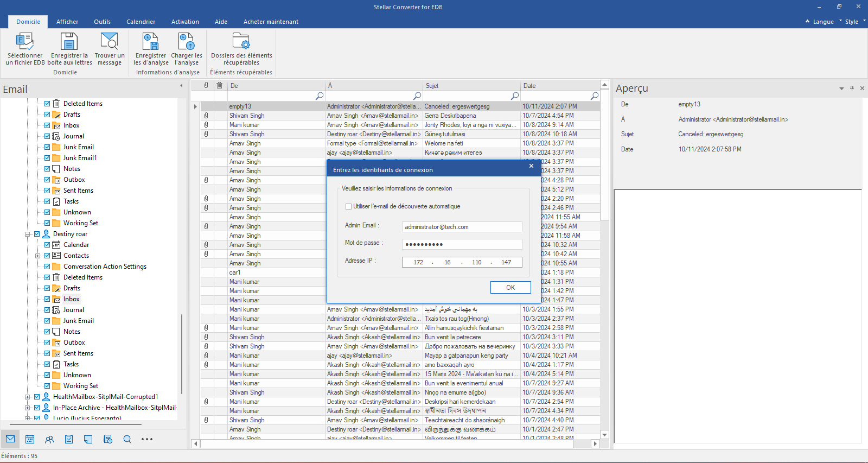Open the Activation tab
The width and height of the screenshot is (868, 463).
pyautogui.click(x=185, y=22)
